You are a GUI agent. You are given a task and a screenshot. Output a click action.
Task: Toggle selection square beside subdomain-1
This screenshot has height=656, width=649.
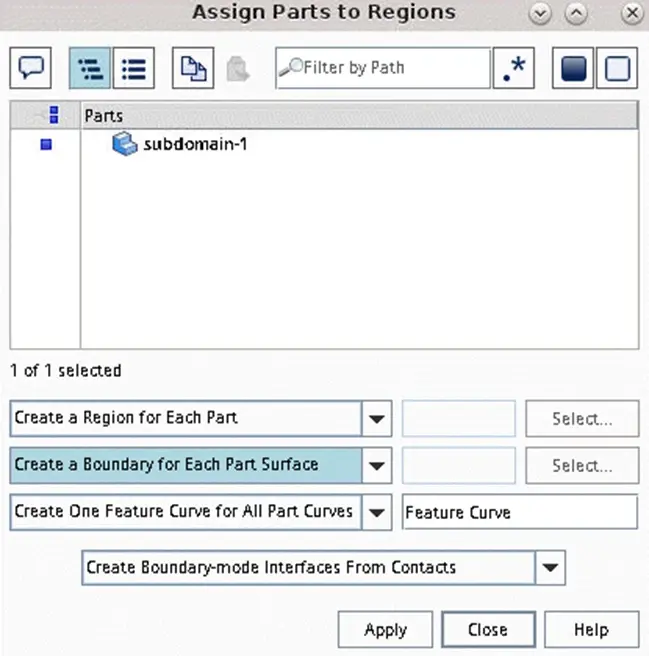[x=46, y=144]
